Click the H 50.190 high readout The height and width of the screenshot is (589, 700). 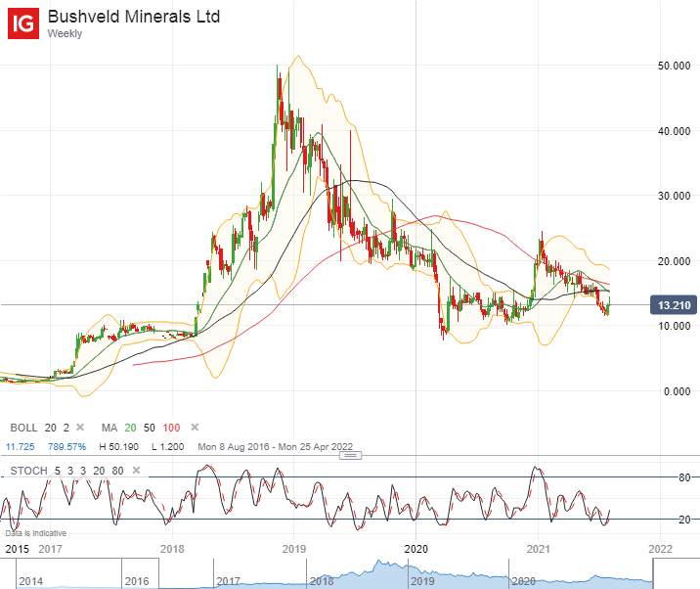click(x=118, y=446)
